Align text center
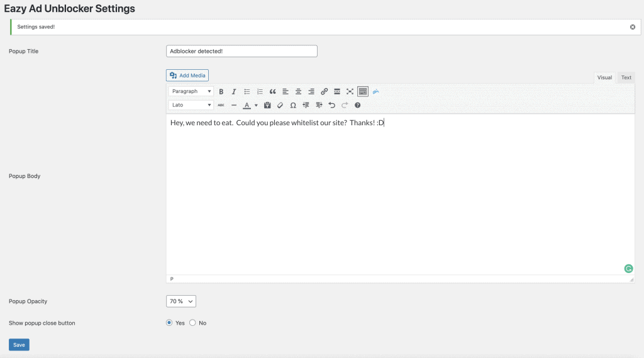Image resolution: width=644 pixels, height=358 pixels. (x=299, y=92)
